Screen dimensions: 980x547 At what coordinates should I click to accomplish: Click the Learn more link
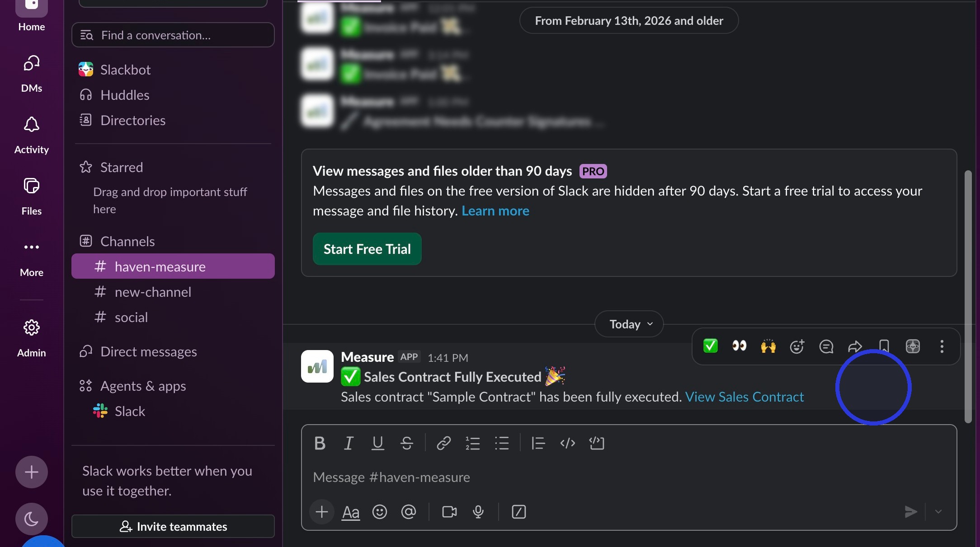[x=495, y=210]
